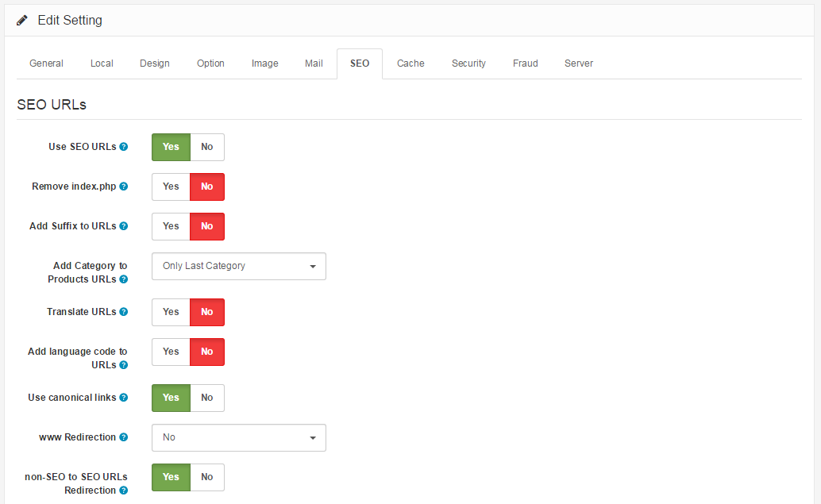Switch to the Fraud tab

click(525, 63)
